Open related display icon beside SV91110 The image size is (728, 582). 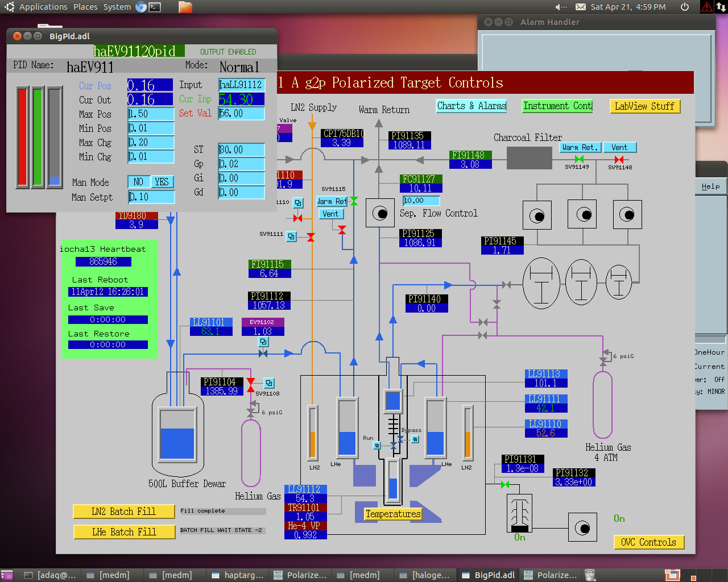pyautogui.click(x=299, y=203)
